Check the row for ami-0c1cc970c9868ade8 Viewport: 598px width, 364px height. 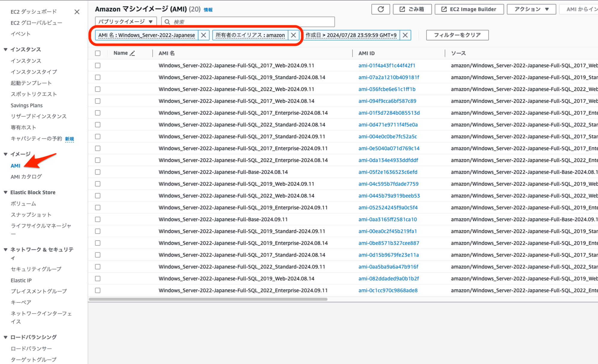98,290
